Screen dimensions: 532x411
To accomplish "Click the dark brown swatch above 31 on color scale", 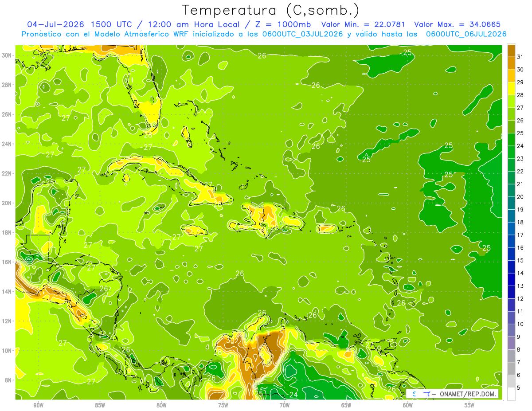I will point(511,50).
